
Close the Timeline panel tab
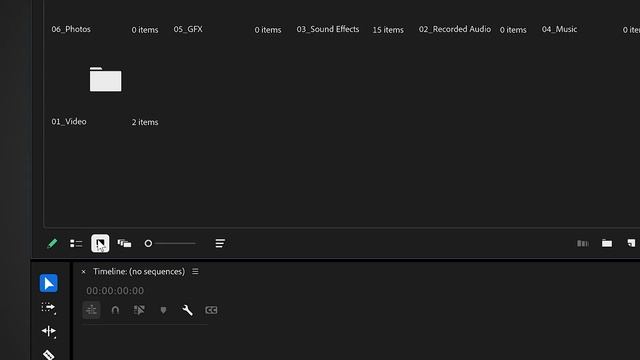(83, 272)
